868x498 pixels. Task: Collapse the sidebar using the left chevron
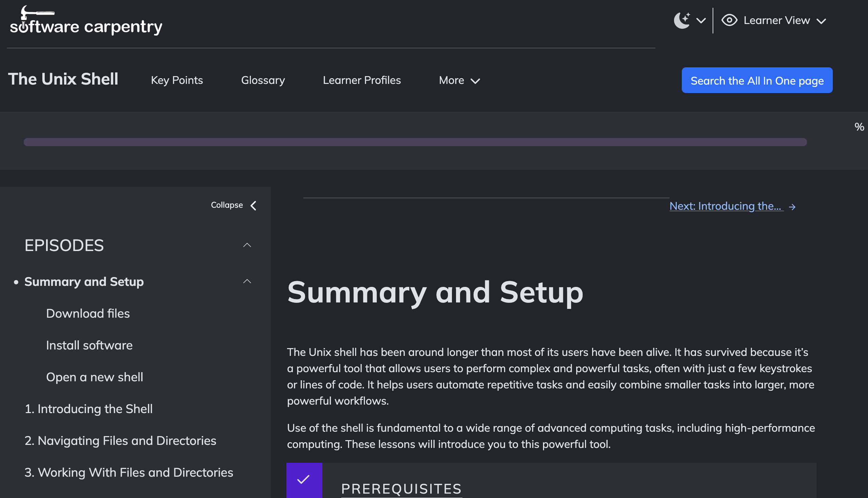click(253, 205)
